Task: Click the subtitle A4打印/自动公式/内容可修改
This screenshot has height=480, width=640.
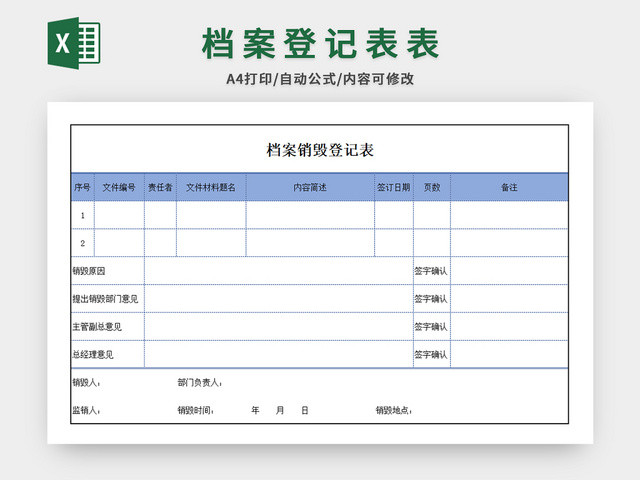Action: tap(320, 79)
